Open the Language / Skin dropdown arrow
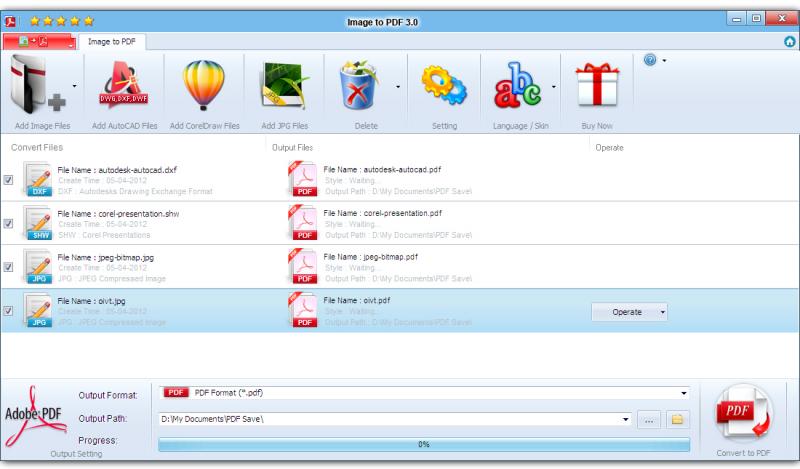The width and height of the screenshot is (800, 469). click(x=554, y=87)
